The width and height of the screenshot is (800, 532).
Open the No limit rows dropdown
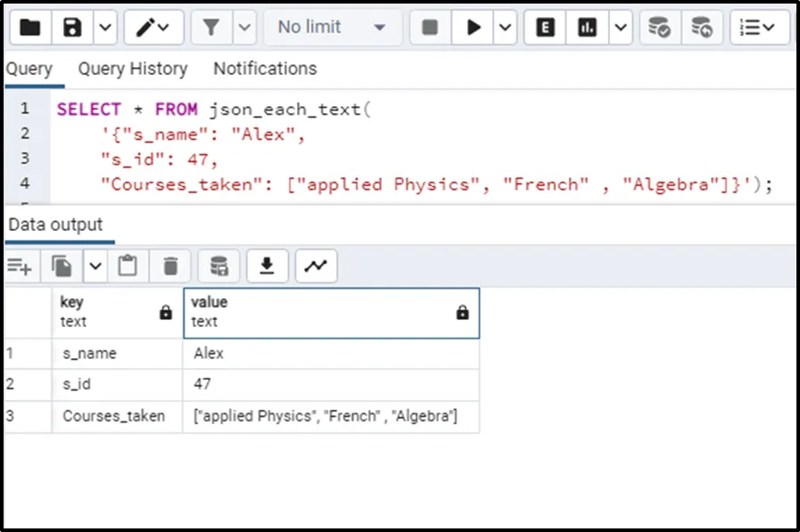330,28
